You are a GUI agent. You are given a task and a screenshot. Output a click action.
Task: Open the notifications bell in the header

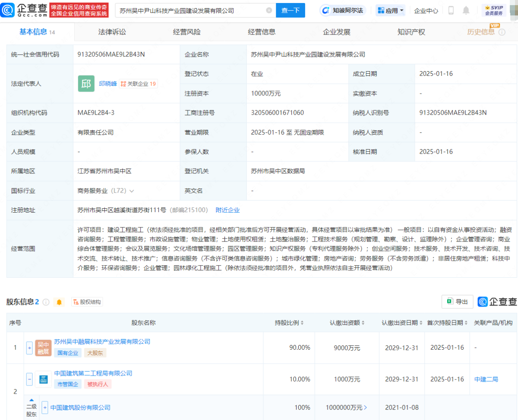click(466, 10)
